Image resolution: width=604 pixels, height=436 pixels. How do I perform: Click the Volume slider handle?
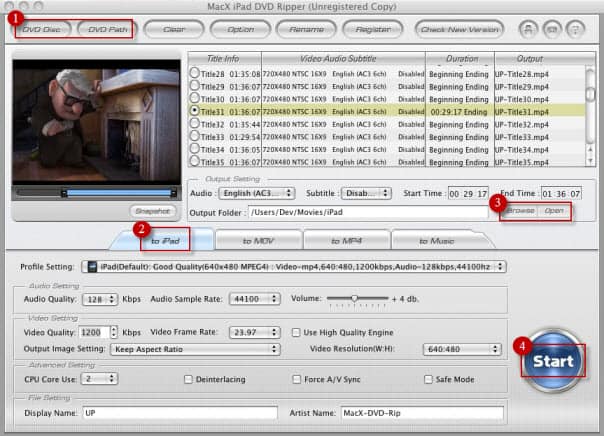pyautogui.click(x=354, y=298)
